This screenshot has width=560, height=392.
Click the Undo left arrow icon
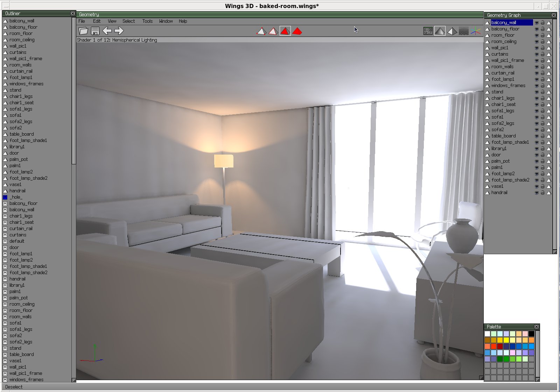pyautogui.click(x=107, y=31)
